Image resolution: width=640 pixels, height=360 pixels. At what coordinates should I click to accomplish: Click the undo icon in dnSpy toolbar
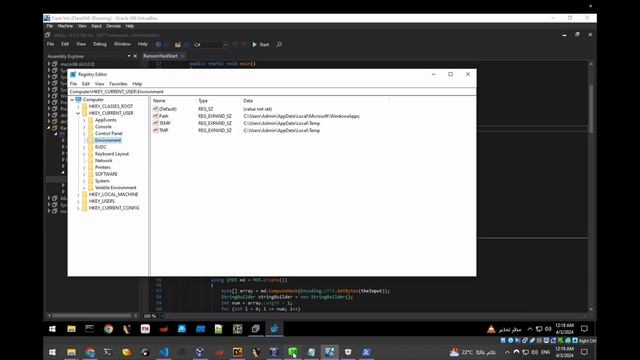pyautogui.click(x=235, y=44)
